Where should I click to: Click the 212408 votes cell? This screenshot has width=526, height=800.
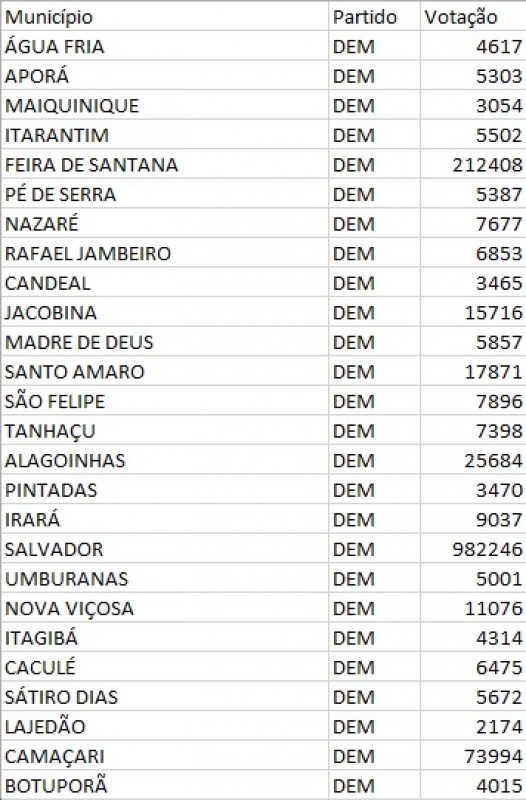pos(473,164)
